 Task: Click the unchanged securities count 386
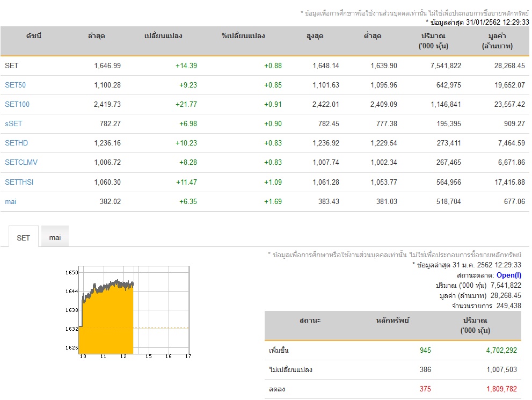pyautogui.click(x=425, y=369)
